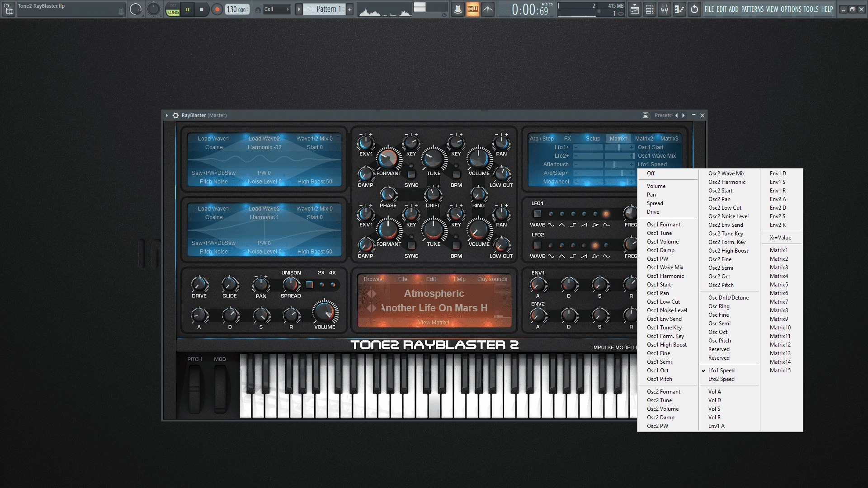Add a new pattern with plus button
The width and height of the screenshot is (868, 488).
pyautogui.click(x=349, y=9)
